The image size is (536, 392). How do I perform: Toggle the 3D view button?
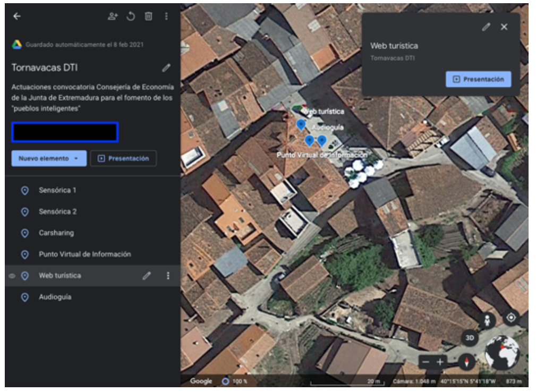pyautogui.click(x=470, y=338)
